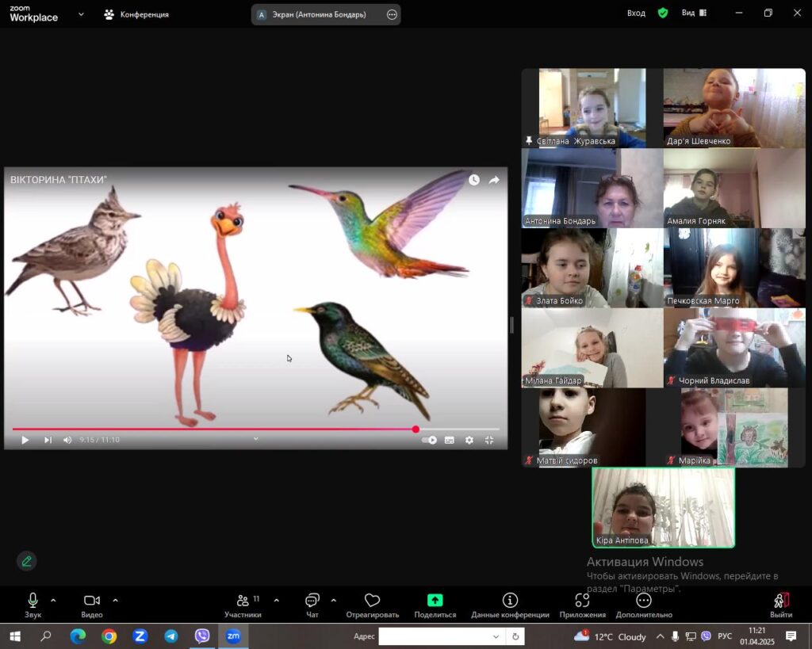Switch input language РУС in the tray
The width and height of the screenshot is (812, 649).
[725, 636]
